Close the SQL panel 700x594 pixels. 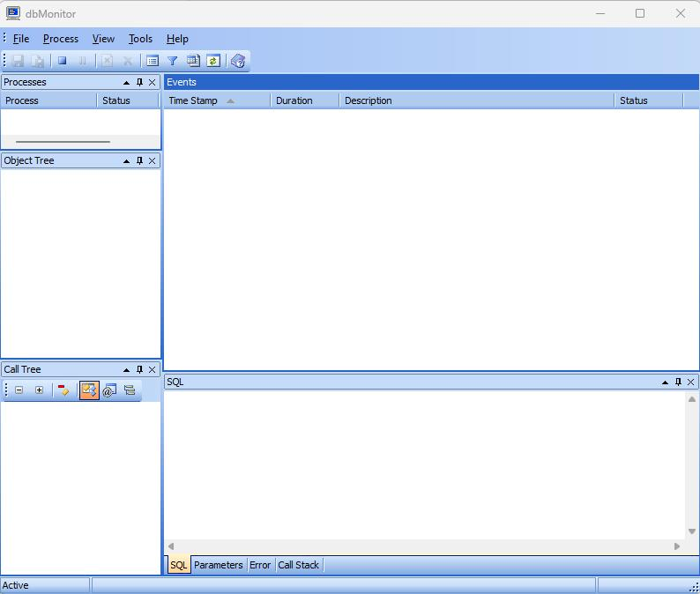691,382
